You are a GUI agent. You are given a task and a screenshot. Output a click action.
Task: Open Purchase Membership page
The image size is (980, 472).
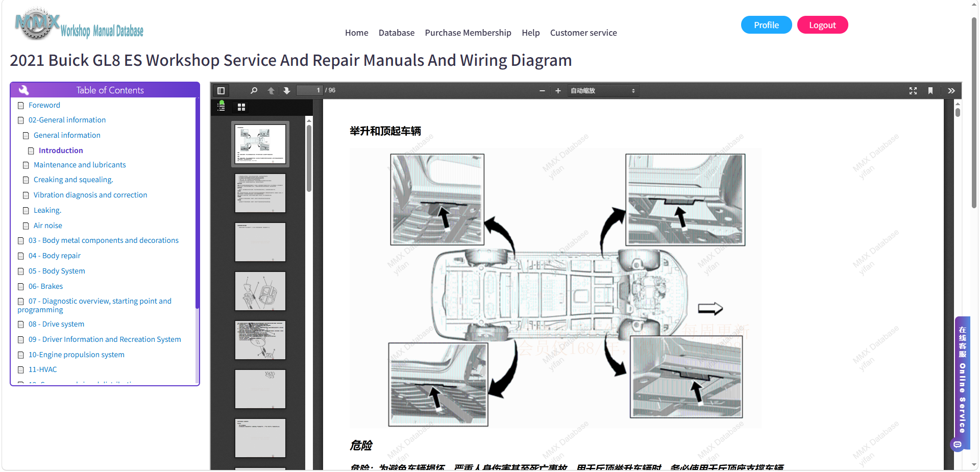point(468,33)
